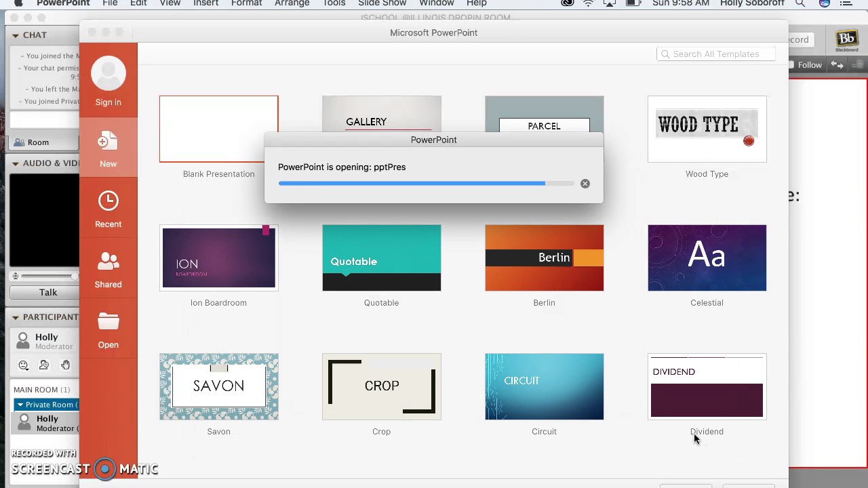The width and height of the screenshot is (868, 488).
Task: Select the Dividend template thumbnail
Action: pyautogui.click(x=707, y=386)
